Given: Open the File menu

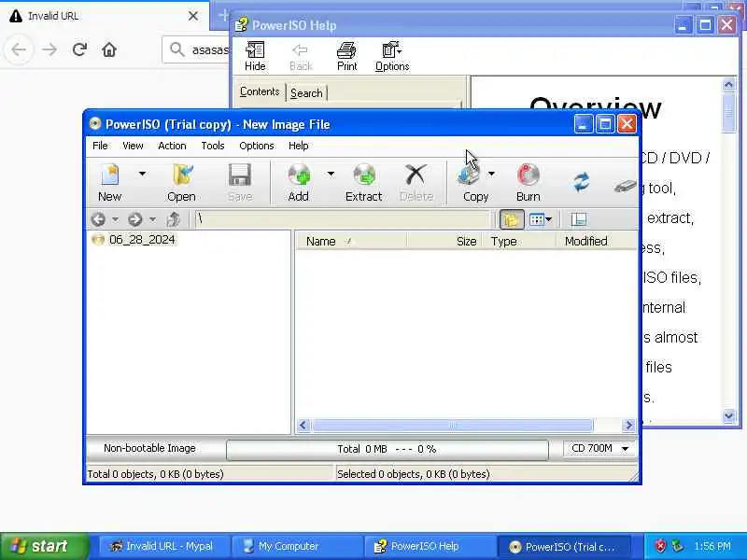Looking at the screenshot, I should point(100,146).
